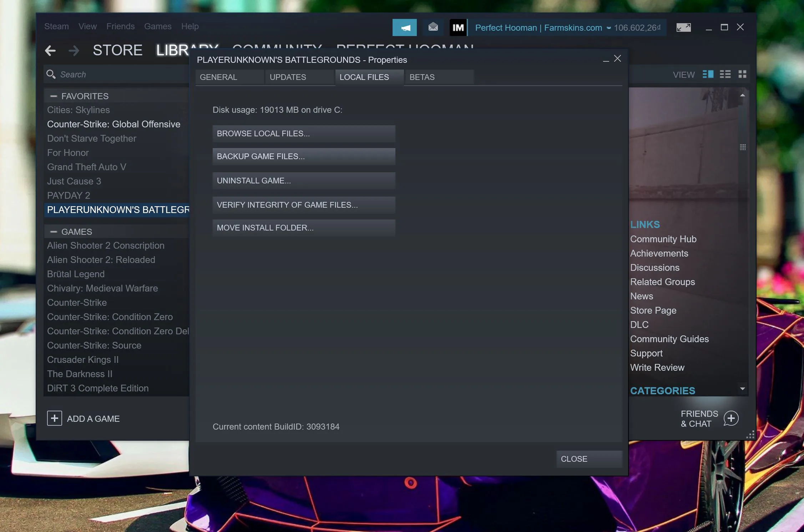Image resolution: width=804 pixels, height=532 pixels.
Task: Go back with the left arrow
Action: click(x=50, y=51)
